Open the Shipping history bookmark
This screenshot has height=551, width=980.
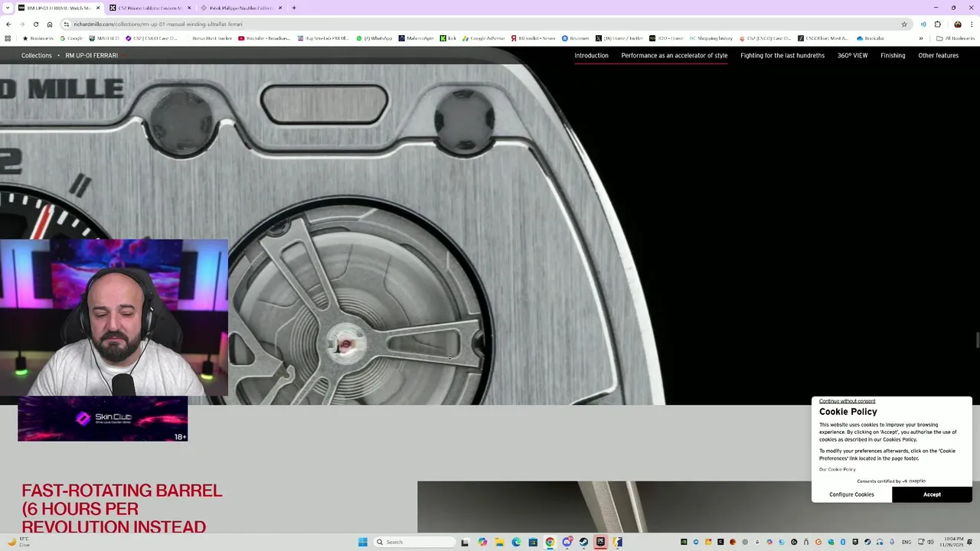click(x=711, y=38)
